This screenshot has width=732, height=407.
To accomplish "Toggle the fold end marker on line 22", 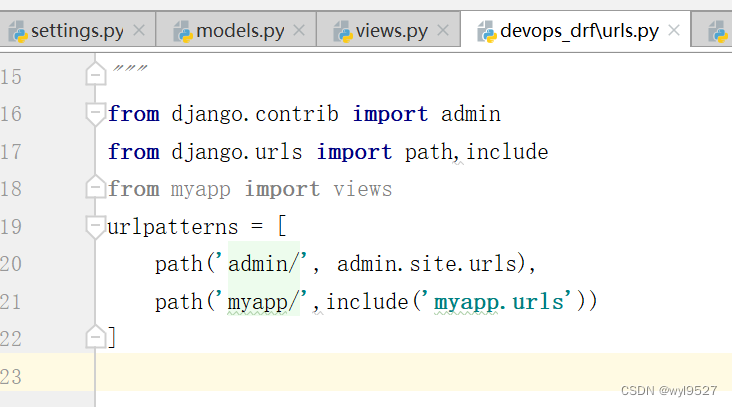I will [96, 336].
